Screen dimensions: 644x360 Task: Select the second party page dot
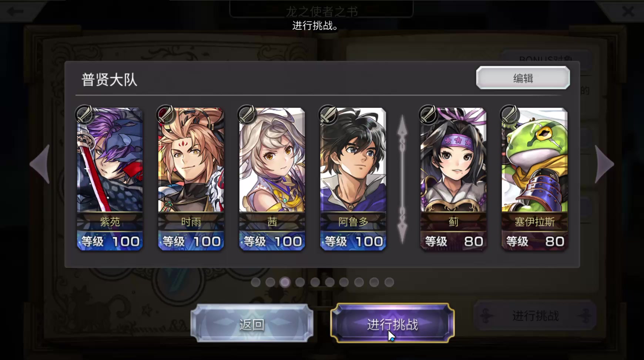click(270, 282)
